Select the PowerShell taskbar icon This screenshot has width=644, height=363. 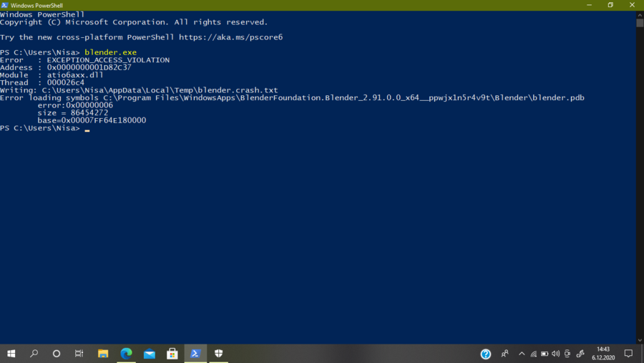(x=195, y=354)
